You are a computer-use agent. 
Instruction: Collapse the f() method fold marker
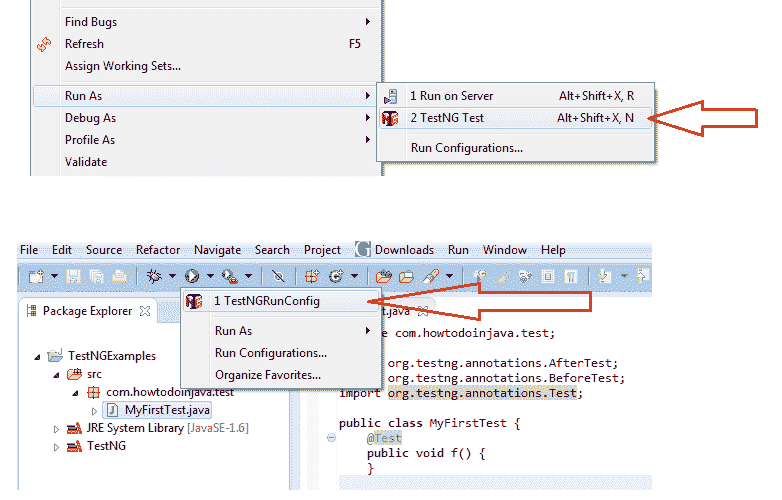(331, 438)
